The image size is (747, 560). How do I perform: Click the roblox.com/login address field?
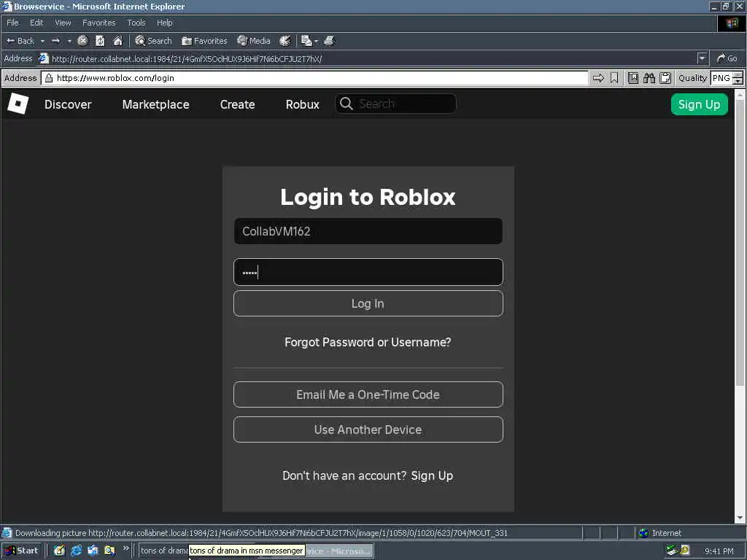point(315,78)
